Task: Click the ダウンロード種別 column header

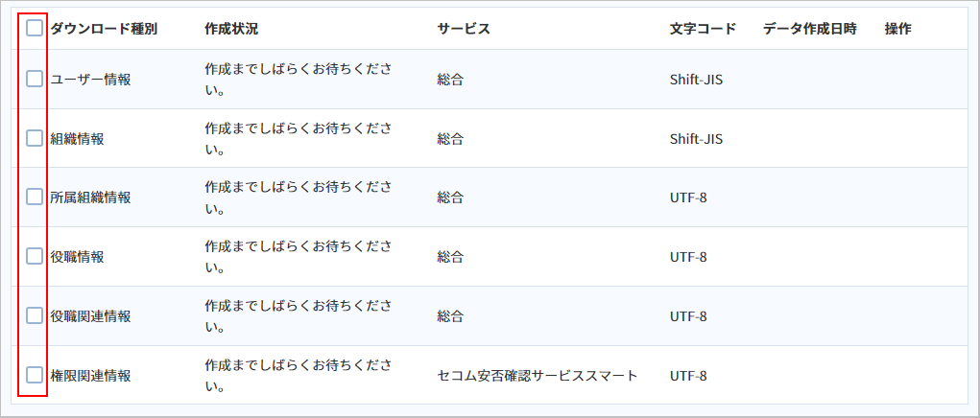Action: click(x=104, y=29)
